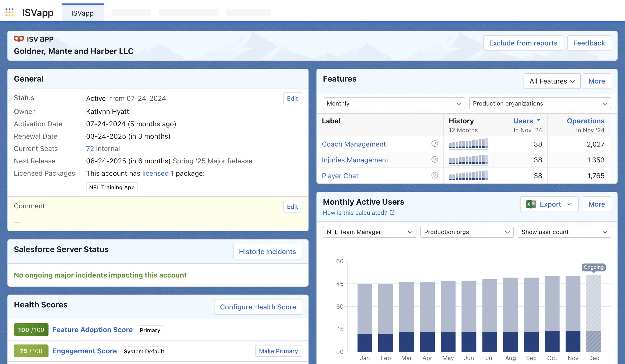Click the Jan bar in the chart

click(365, 318)
